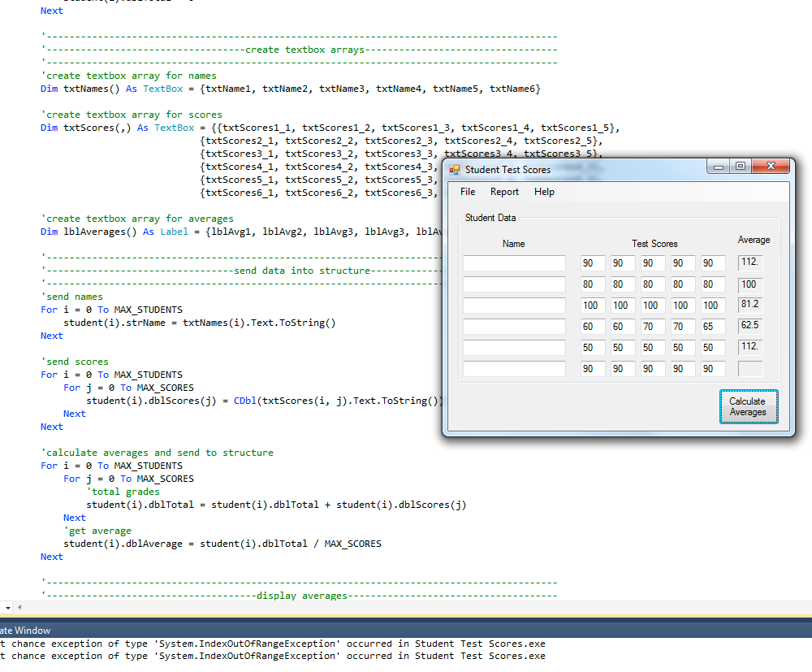
Task: Close the Student Test Scores window
Action: coord(771,167)
